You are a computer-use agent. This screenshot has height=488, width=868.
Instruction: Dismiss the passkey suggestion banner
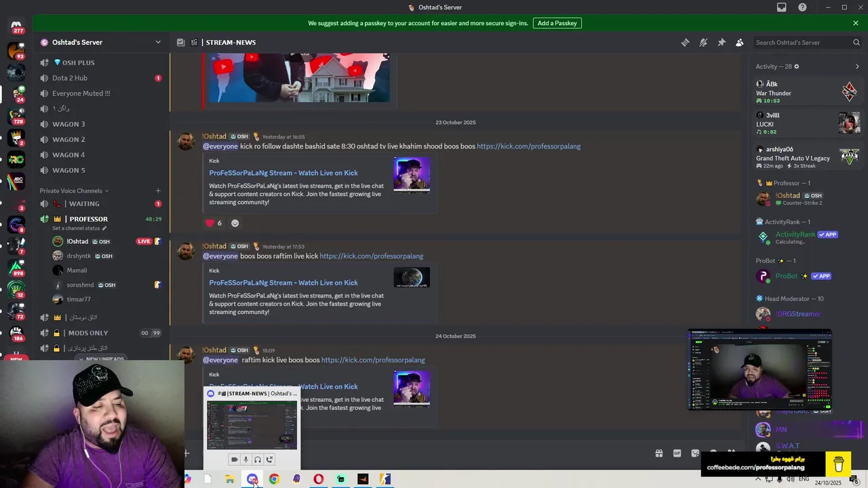(x=856, y=23)
